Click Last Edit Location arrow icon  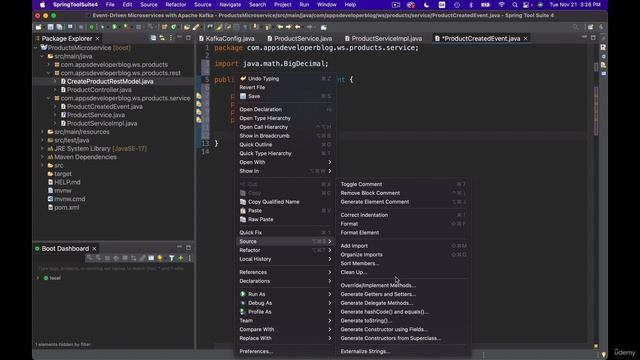coord(280,27)
